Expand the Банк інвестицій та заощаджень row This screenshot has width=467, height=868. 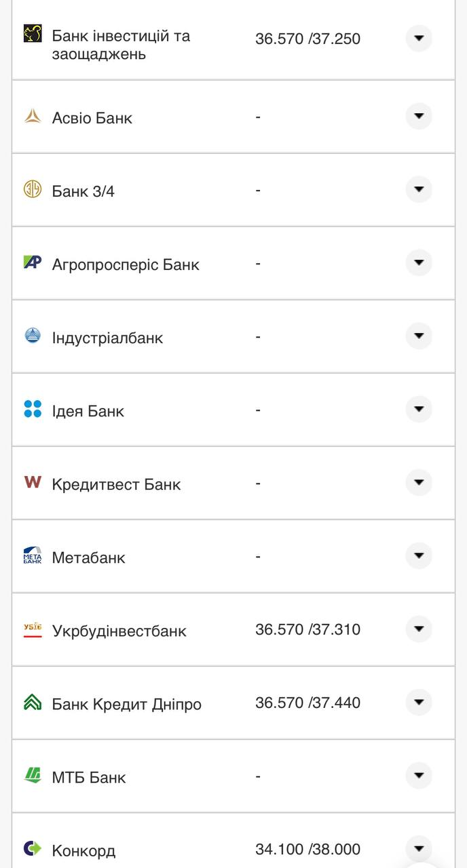pos(419,38)
